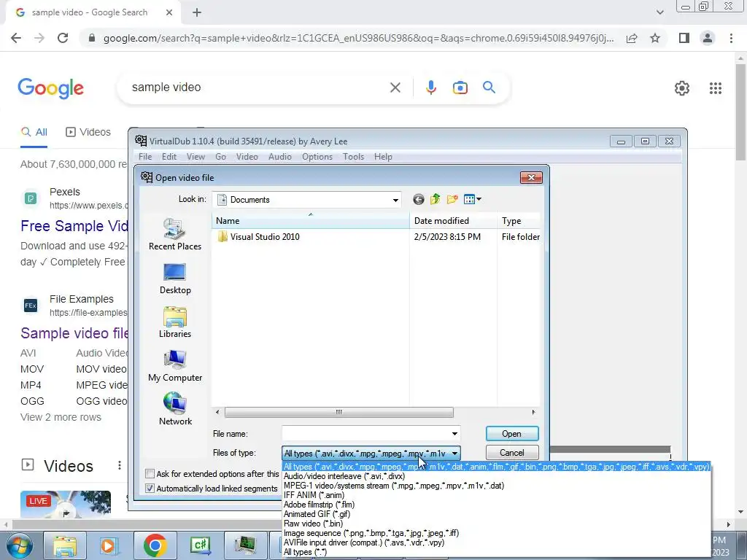Sort files by Name column header
Image resolution: width=747 pixels, height=560 pixels.
(310, 221)
